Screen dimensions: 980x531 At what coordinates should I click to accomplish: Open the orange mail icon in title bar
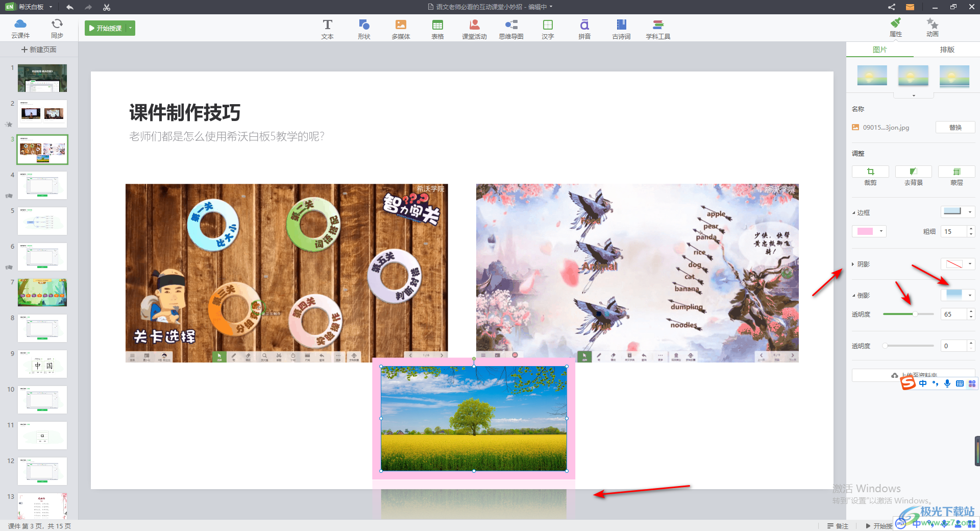coord(910,7)
